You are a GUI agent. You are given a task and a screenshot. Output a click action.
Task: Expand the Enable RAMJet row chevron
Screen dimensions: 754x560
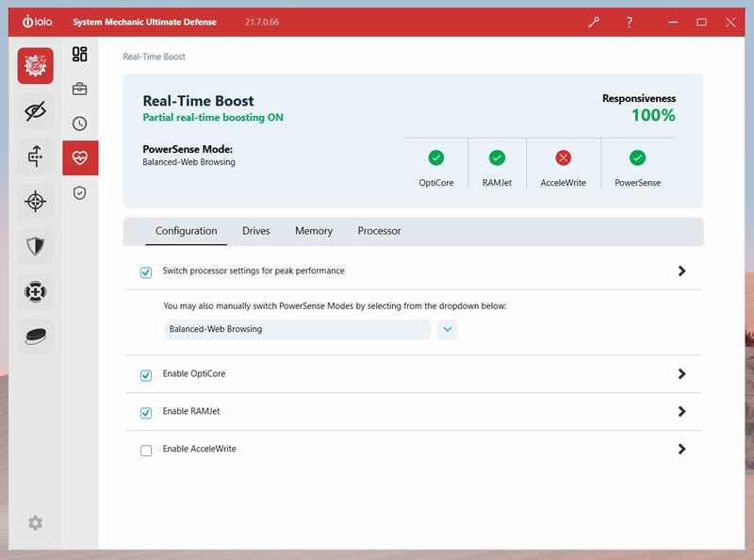click(x=681, y=411)
